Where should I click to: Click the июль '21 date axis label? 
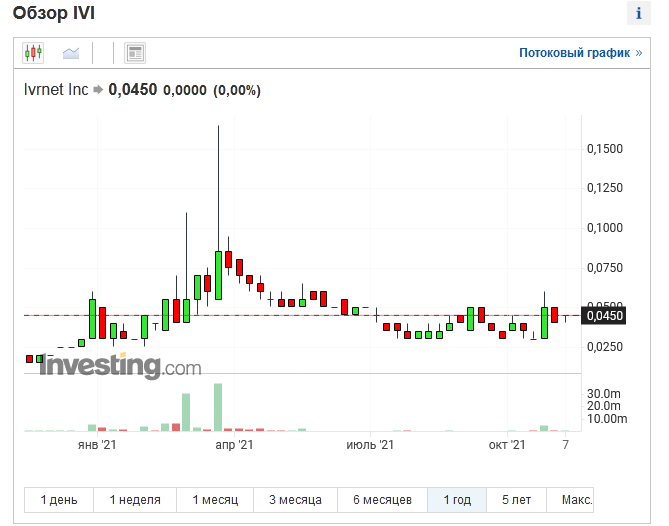coord(370,445)
